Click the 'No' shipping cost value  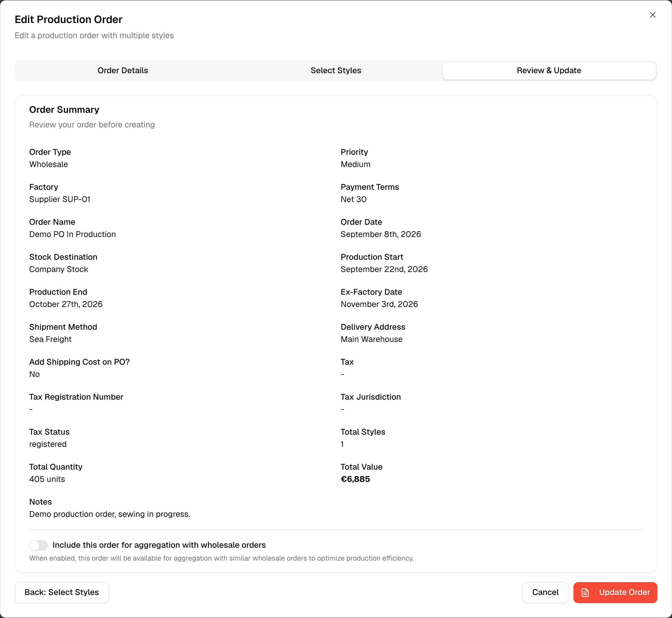point(34,374)
